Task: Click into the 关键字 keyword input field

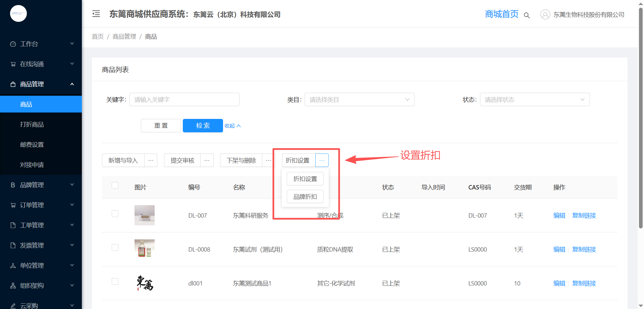Action: 184,99
